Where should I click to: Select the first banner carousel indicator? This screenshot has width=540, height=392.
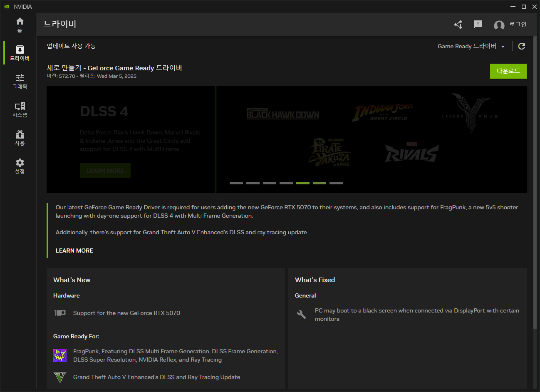(236, 183)
